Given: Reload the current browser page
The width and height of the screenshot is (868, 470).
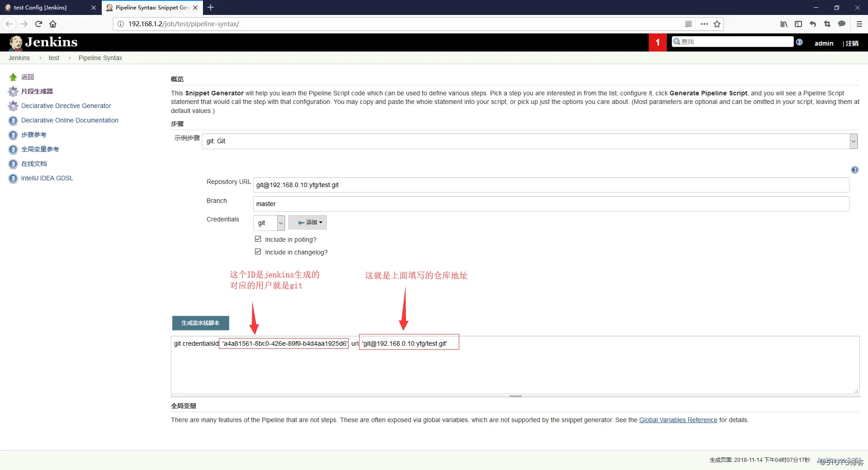Looking at the screenshot, I should pos(38,24).
